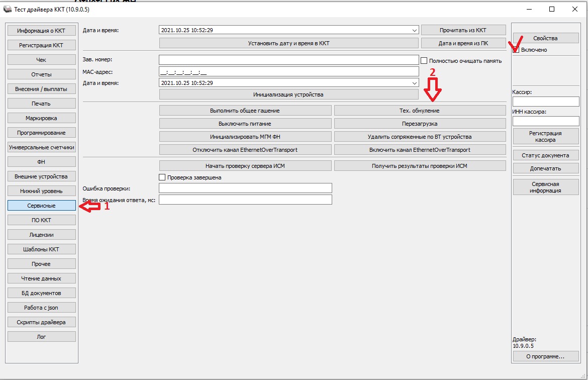Select the «Отчеты» section

click(41, 74)
